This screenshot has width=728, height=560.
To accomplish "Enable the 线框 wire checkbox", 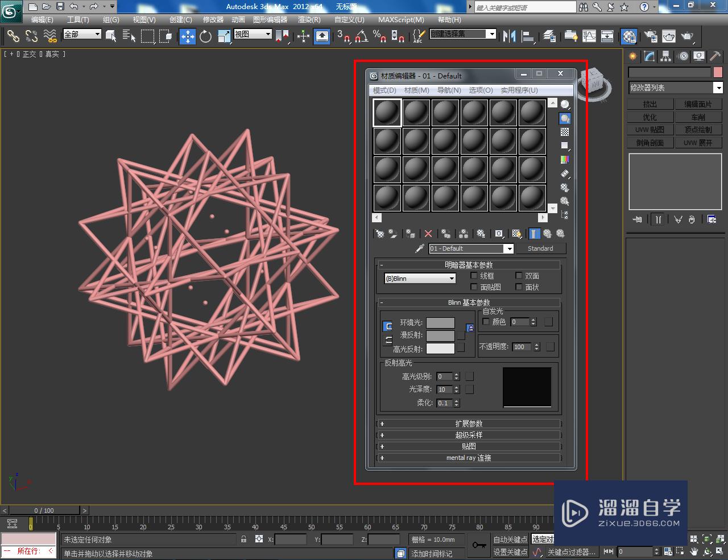I will (x=474, y=276).
